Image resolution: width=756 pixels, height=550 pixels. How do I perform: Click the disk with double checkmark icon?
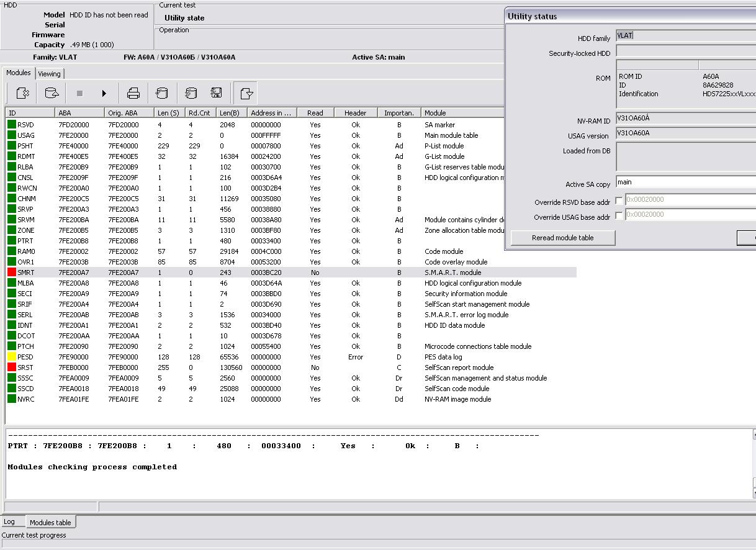191,93
